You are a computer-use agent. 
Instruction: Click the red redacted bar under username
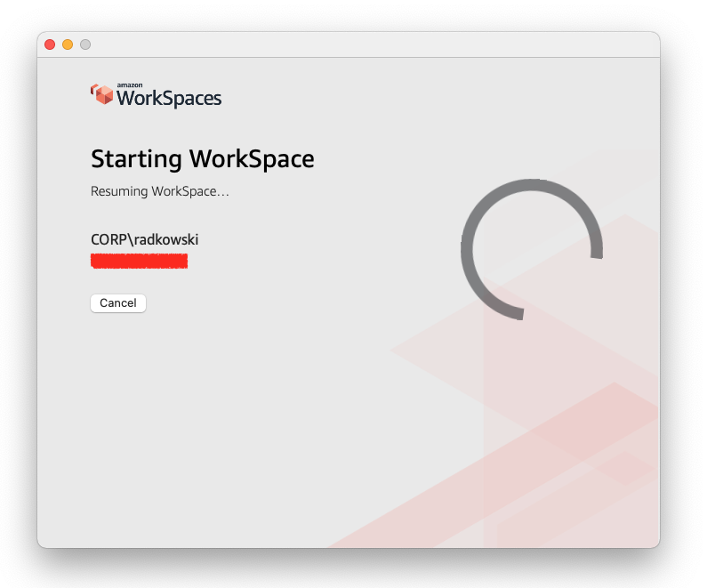(x=139, y=261)
